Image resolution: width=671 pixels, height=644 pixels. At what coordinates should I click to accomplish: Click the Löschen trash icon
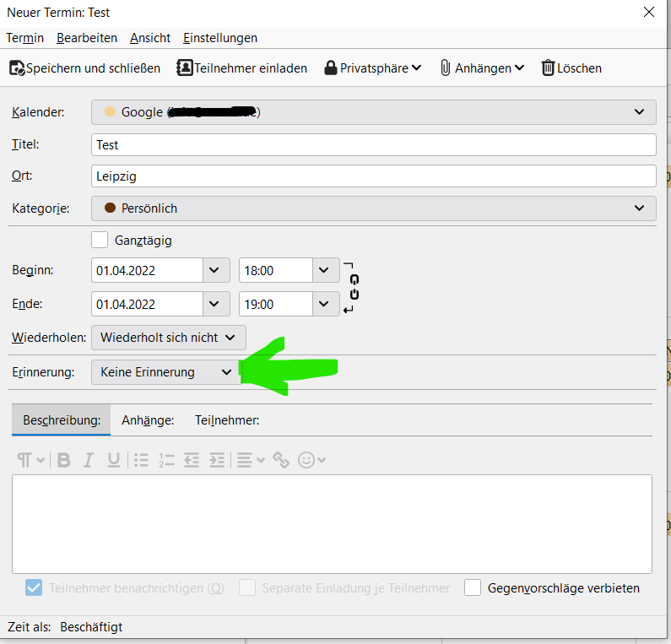click(549, 68)
